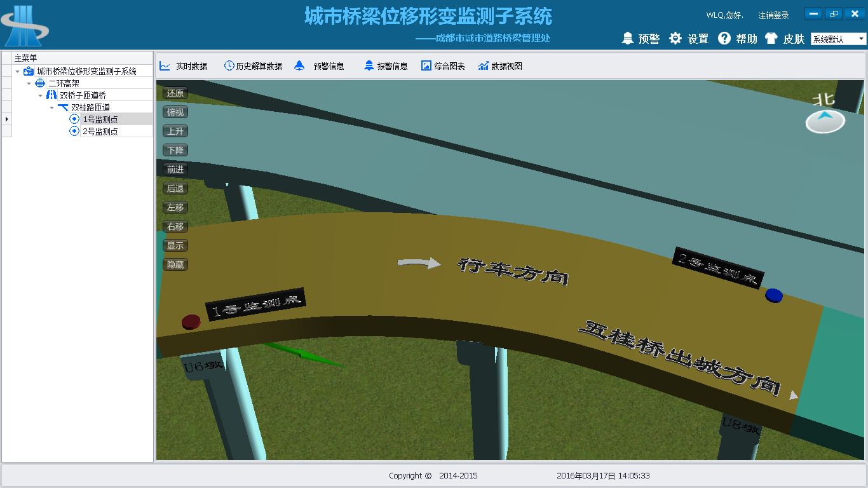The image size is (868, 488).
Task: Click the 注销登录 logout link
Action: [x=773, y=15]
